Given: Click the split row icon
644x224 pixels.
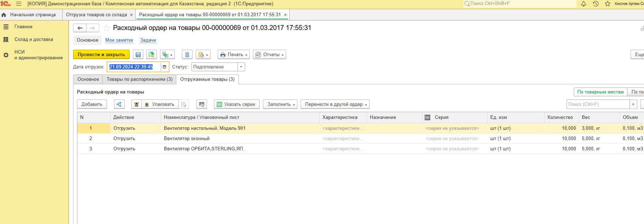Looking at the screenshot, I should coord(119,104).
